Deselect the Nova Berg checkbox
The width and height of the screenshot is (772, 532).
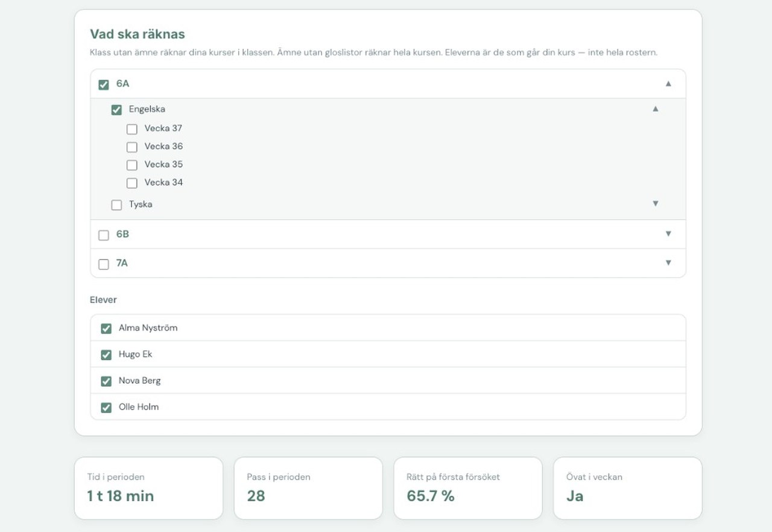(x=106, y=381)
